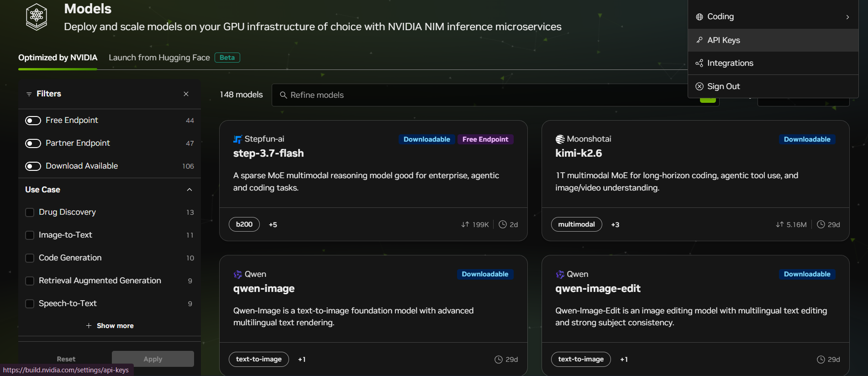This screenshot has width=868, height=376.
Task: Click the "148 models" count text
Action: pyautogui.click(x=241, y=95)
